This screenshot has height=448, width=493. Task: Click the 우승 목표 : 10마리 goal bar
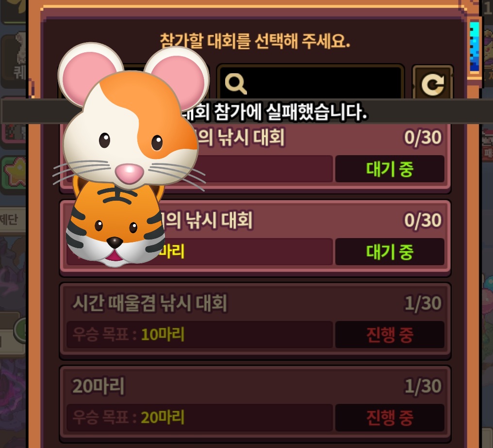click(x=199, y=335)
